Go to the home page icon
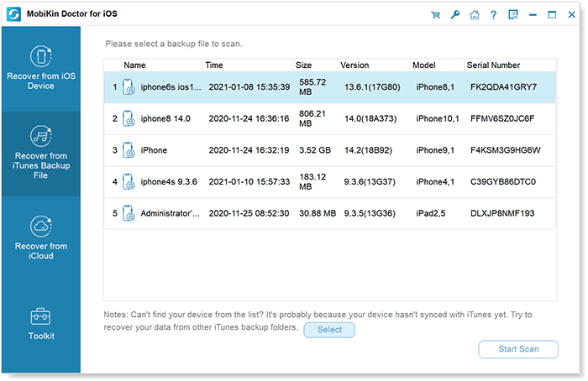Viewport: 588px width, 381px height. pos(475,14)
